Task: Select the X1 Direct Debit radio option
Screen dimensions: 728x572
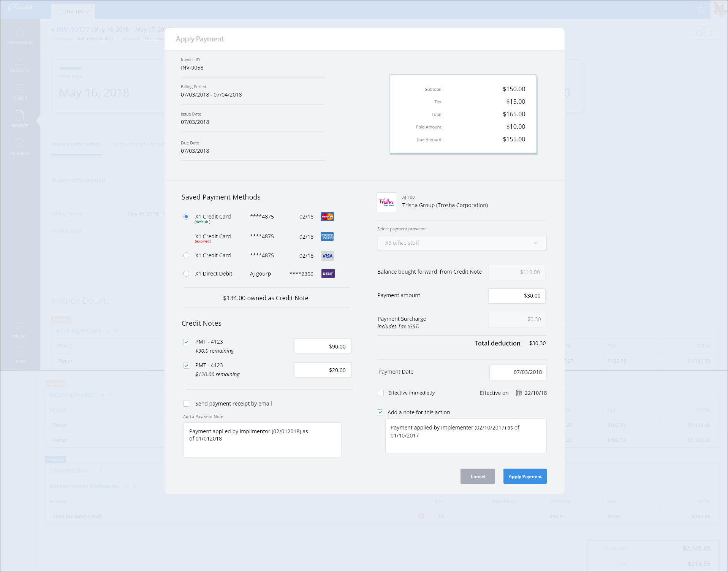Action: click(186, 274)
